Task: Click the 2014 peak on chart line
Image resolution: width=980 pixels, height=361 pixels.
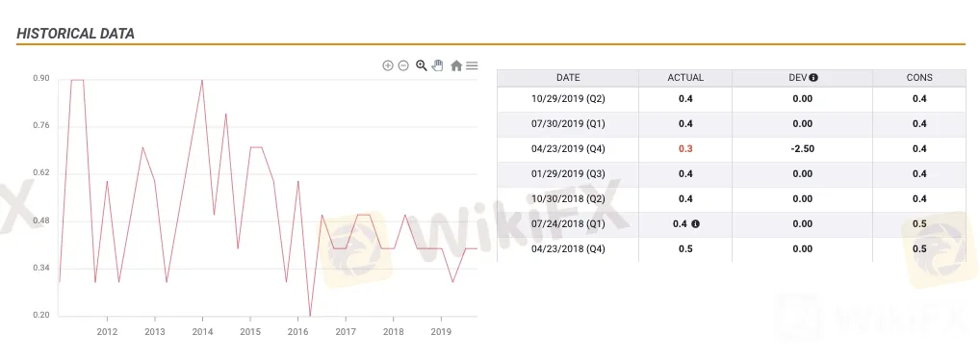Action: 202,80
